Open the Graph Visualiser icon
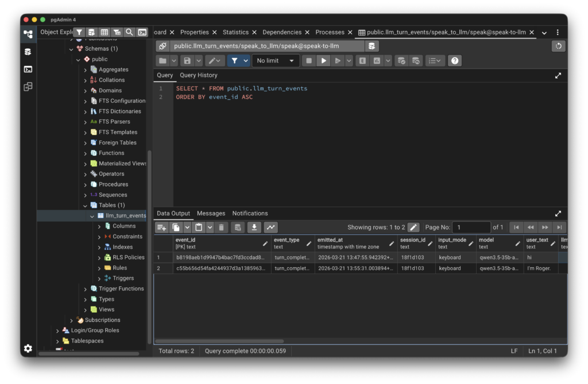The width and height of the screenshot is (588, 384). (270, 228)
